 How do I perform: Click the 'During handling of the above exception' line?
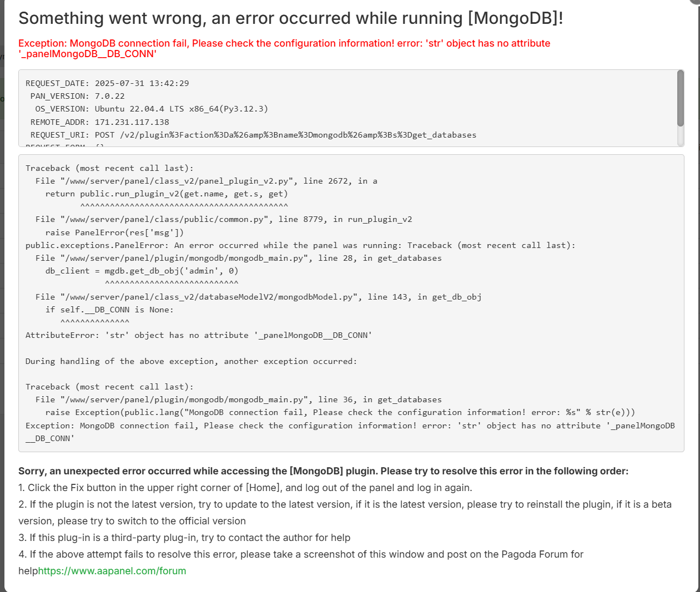click(191, 361)
